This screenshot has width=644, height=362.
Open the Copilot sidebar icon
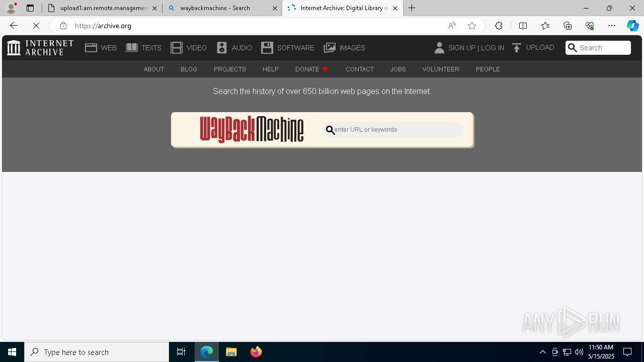click(632, 26)
